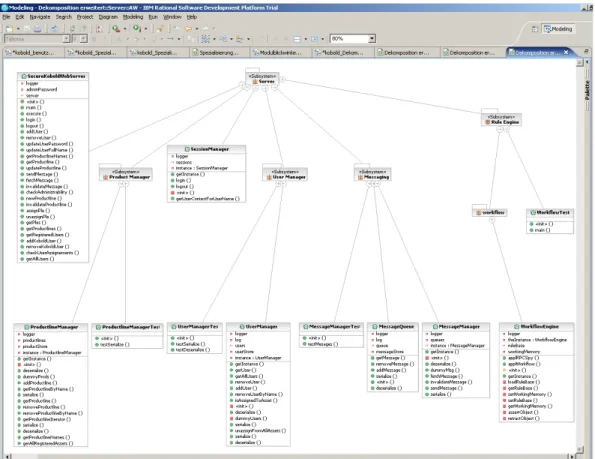Click the vertical scrollbar down arrow
The width and height of the screenshot is (595, 459).
click(579, 450)
